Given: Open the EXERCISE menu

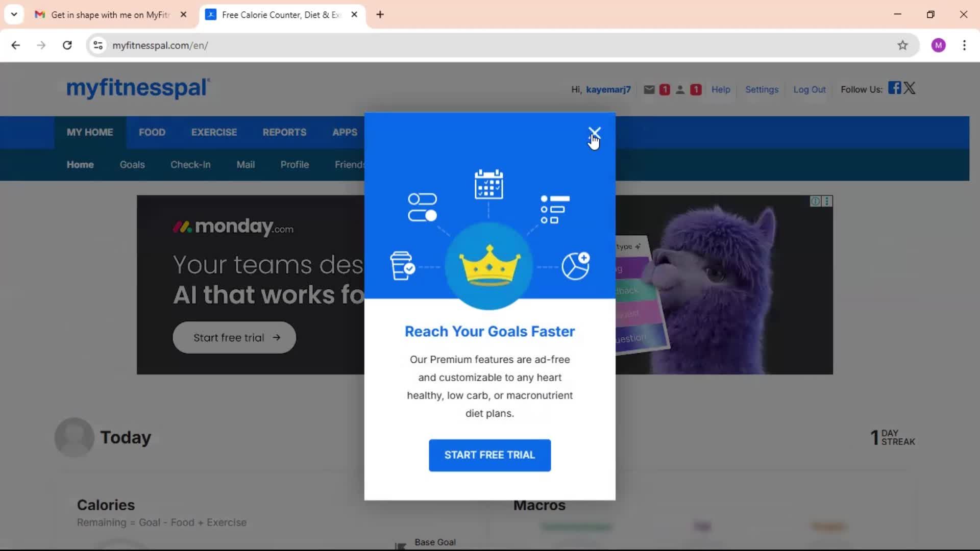Looking at the screenshot, I should coord(214,132).
